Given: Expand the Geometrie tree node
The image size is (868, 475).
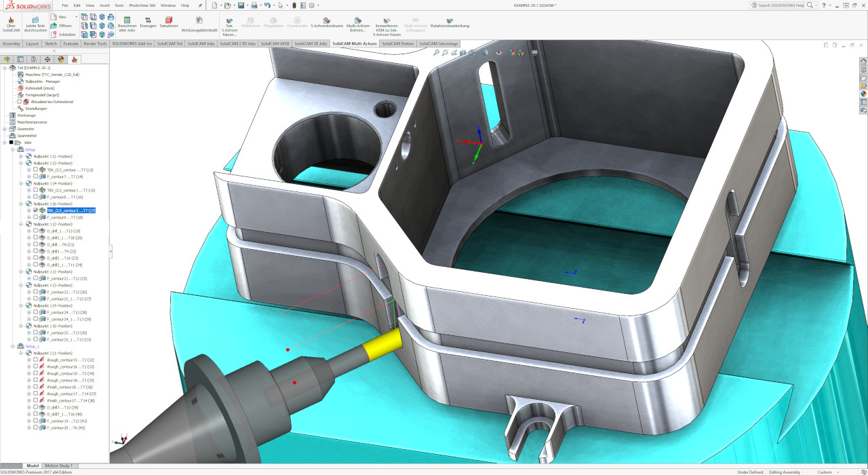Looking at the screenshot, I should pos(3,129).
